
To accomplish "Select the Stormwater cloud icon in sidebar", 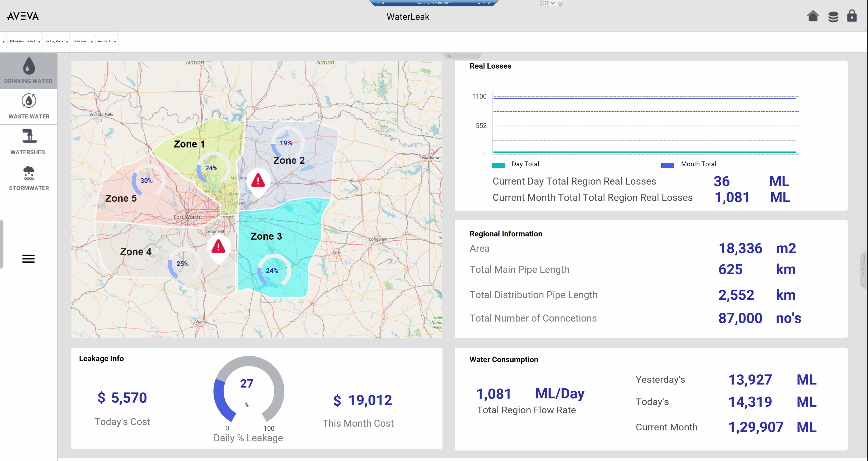I will point(29,173).
